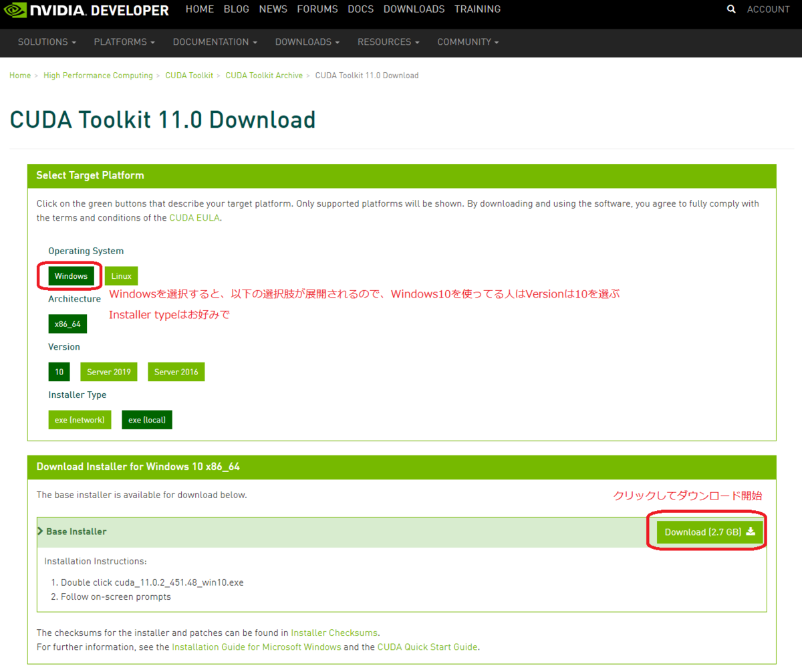Click the NVIDIA Developer logo

click(88, 10)
